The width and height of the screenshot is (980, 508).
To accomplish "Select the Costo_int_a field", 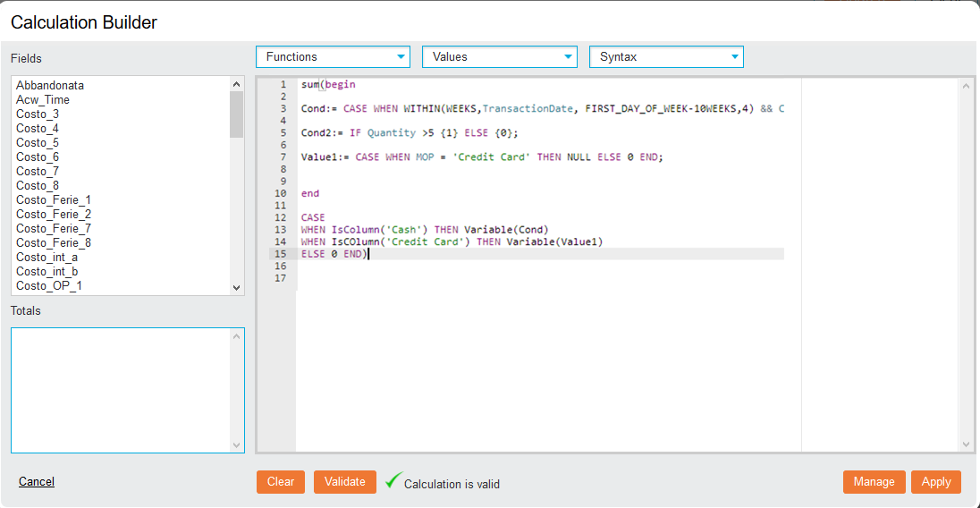I will (x=46, y=258).
